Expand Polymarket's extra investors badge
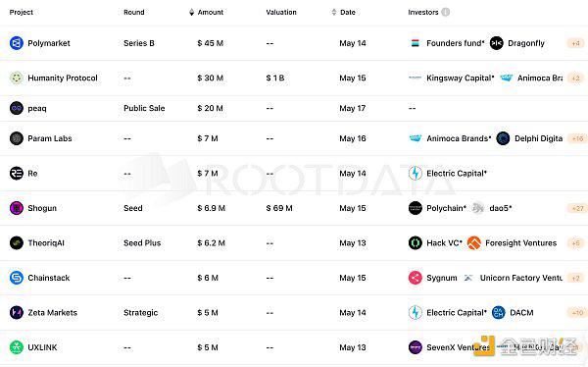588x367 pixels. pos(575,43)
